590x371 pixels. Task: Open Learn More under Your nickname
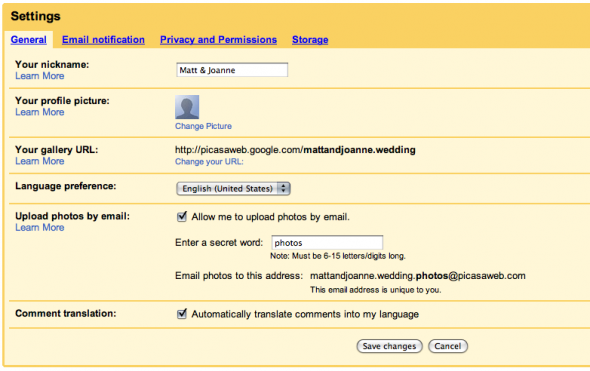point(40,76)
